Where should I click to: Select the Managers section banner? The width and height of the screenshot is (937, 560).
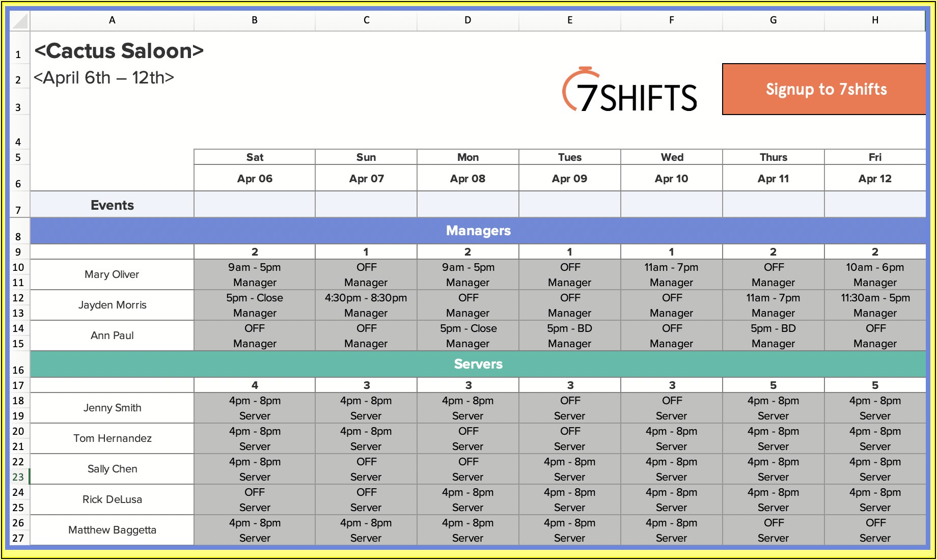coord(478,231)
